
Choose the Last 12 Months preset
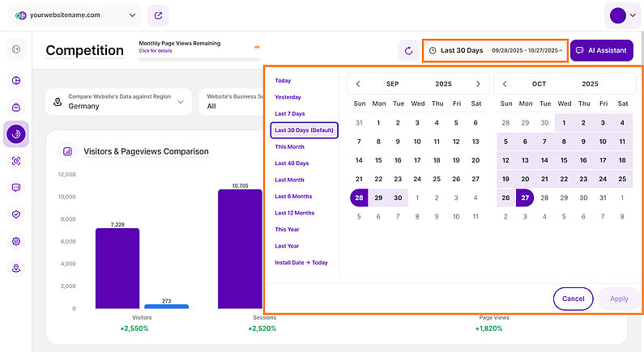pyautogui.click(x=294, y=213)
